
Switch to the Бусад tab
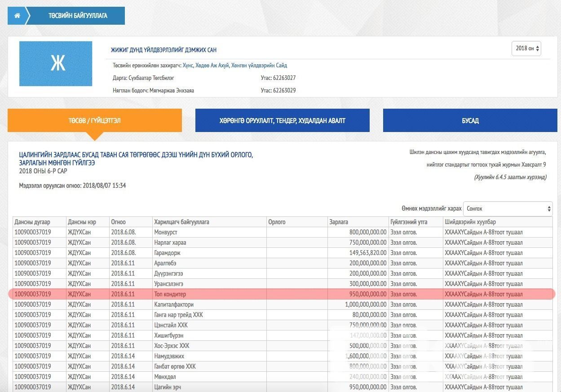[470, 121]
